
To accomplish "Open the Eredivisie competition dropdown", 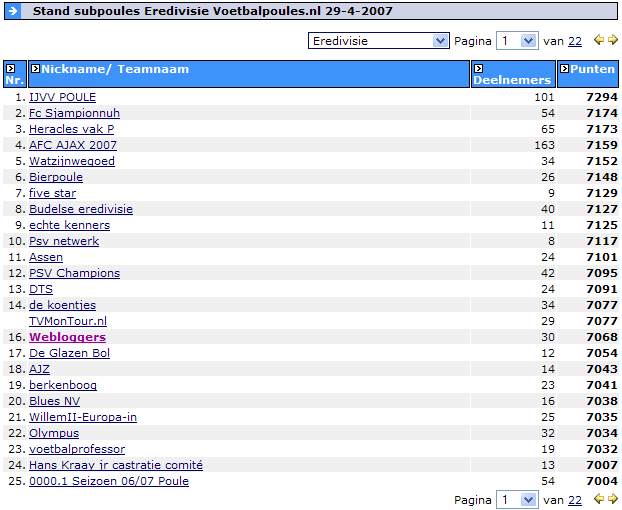I will (378, 41).
